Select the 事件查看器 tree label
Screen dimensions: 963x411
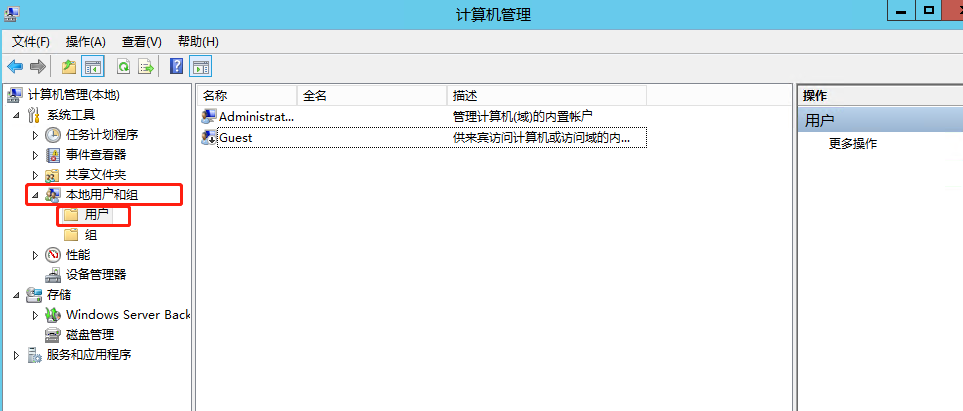pyautogui.click(x=96, y=155)
